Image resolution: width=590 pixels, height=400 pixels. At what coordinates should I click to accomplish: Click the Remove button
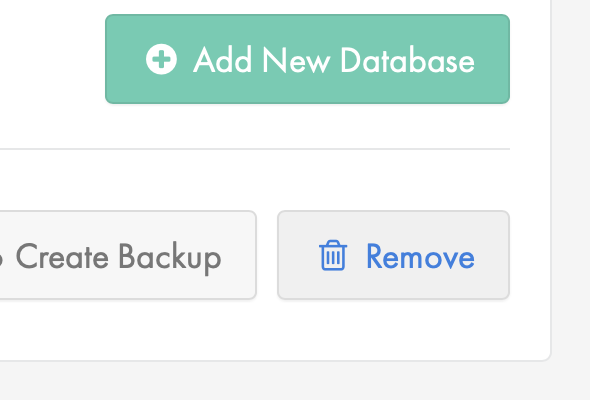394,255
